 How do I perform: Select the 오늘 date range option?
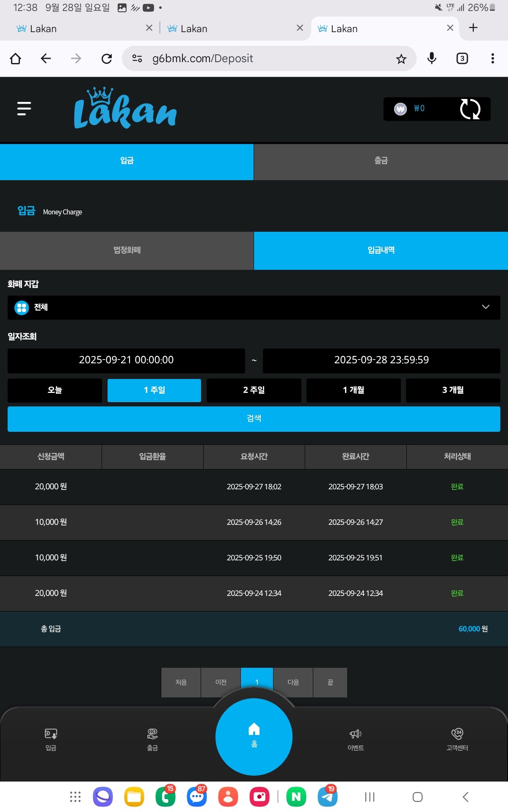(x=55, y=390)
